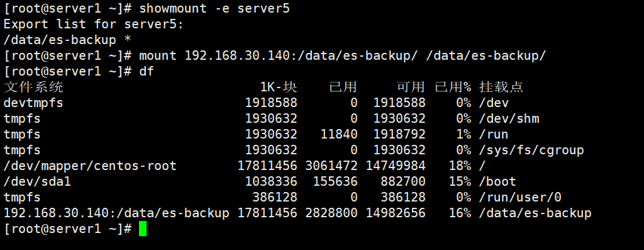Click the '/dev' mount point in devtmpfs row

[x=494, y=103]
